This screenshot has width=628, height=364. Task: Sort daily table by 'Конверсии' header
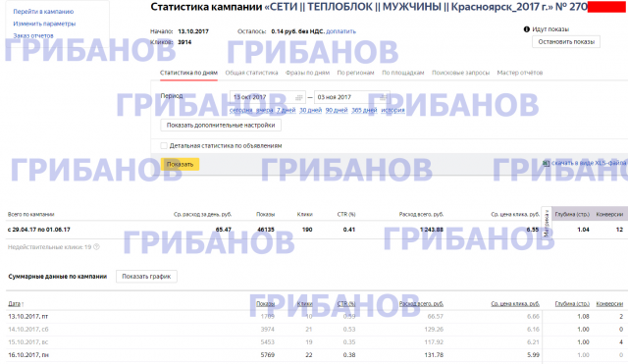pyautogui.click(x=609, y=304)
